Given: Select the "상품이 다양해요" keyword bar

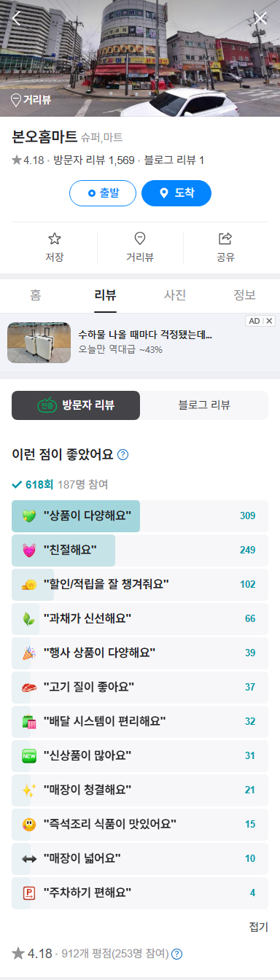Looking at the screenshot, I should coord(140,516).
